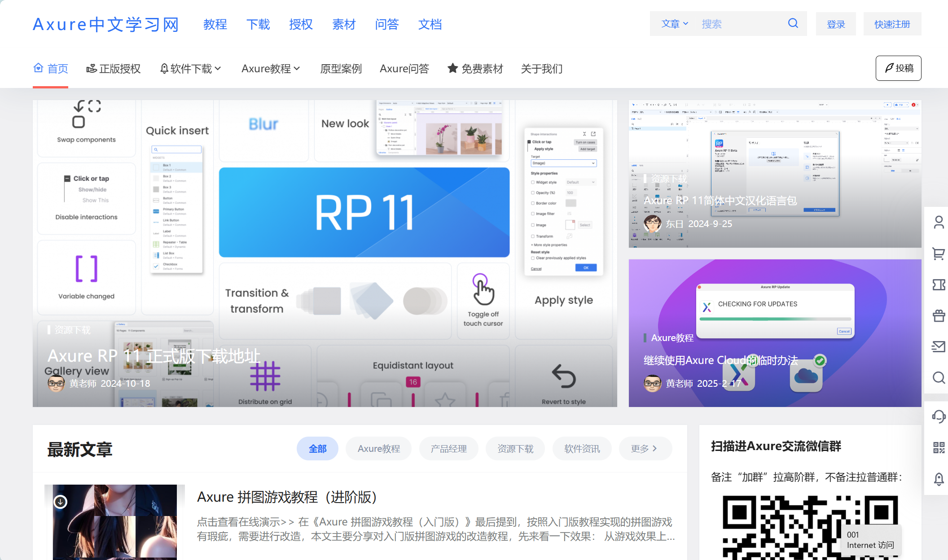The width and height of the screenshot is (948, 560).
Task: Click the notification bell icon in right sidebar
Action: pos(939,479)
